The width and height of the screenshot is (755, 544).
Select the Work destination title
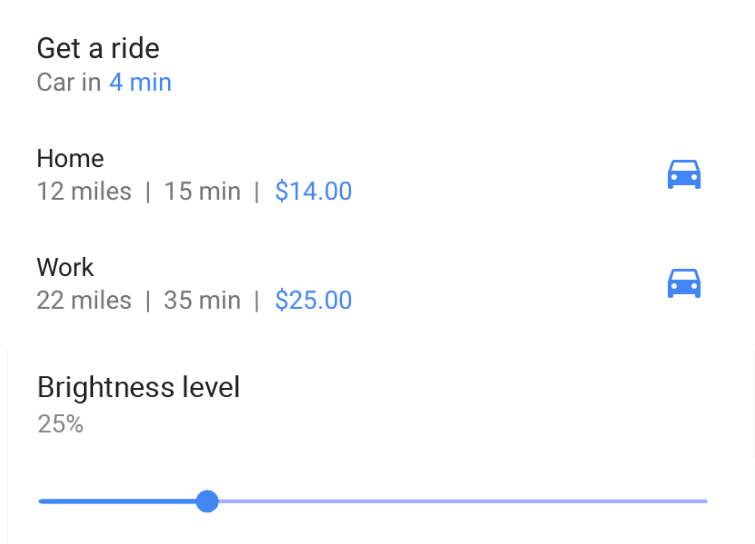pos(65,267)
